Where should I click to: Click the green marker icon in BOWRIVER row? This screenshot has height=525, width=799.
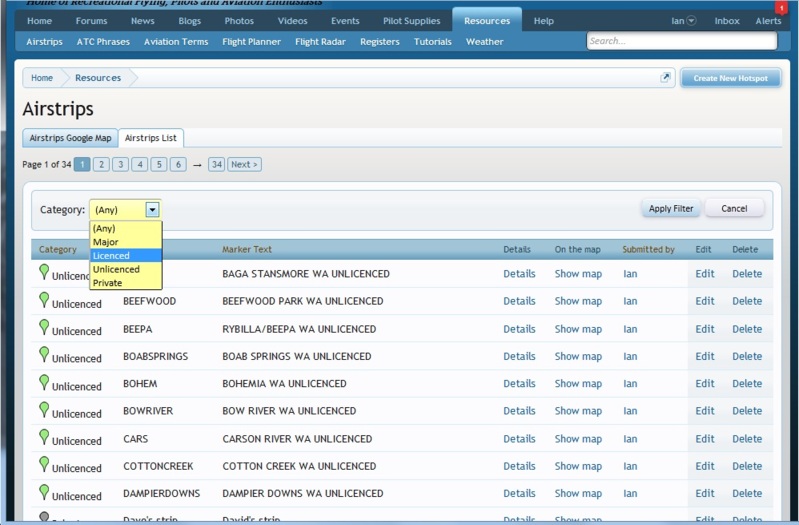pos(44,409)
